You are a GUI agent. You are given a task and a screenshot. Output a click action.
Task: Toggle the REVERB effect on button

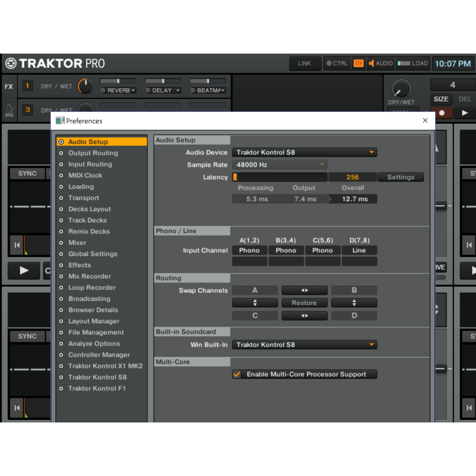(x=103, y=90)
